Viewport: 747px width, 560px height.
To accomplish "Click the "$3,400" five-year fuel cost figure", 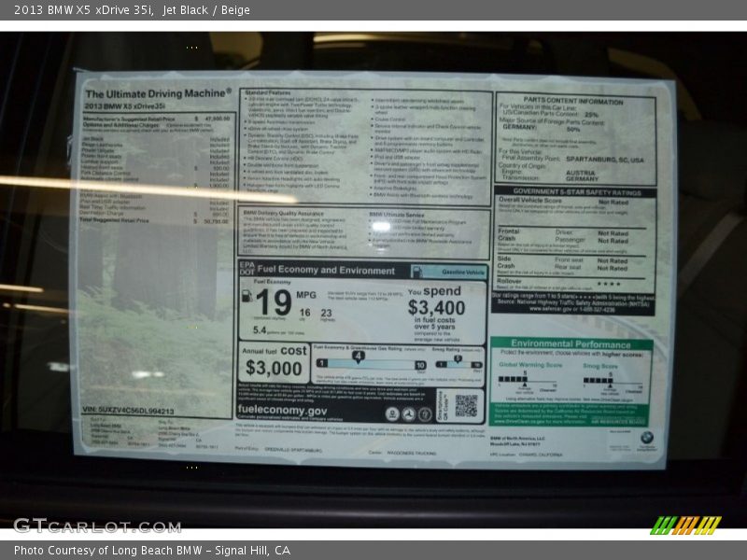I will pos(436,308).
